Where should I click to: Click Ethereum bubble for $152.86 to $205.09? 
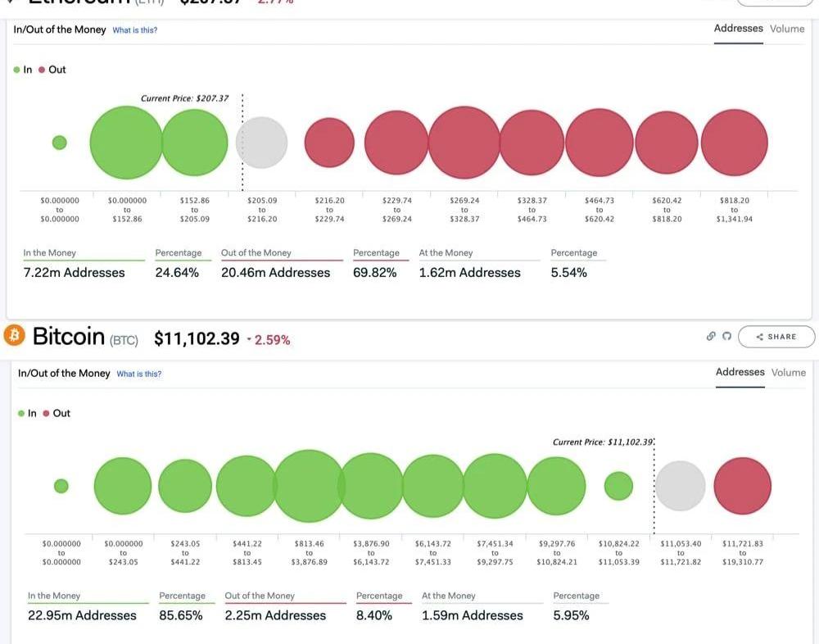click(195, 143)
